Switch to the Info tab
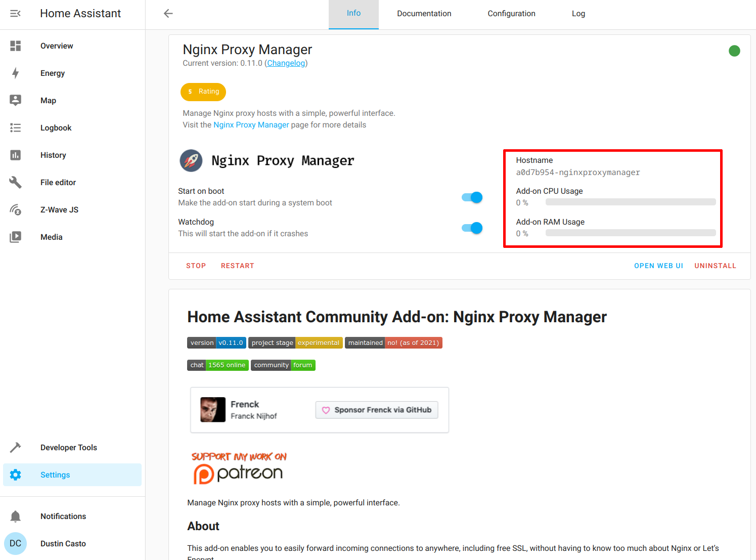The height and width of the screenshot is (560, 756). (353, 14)
